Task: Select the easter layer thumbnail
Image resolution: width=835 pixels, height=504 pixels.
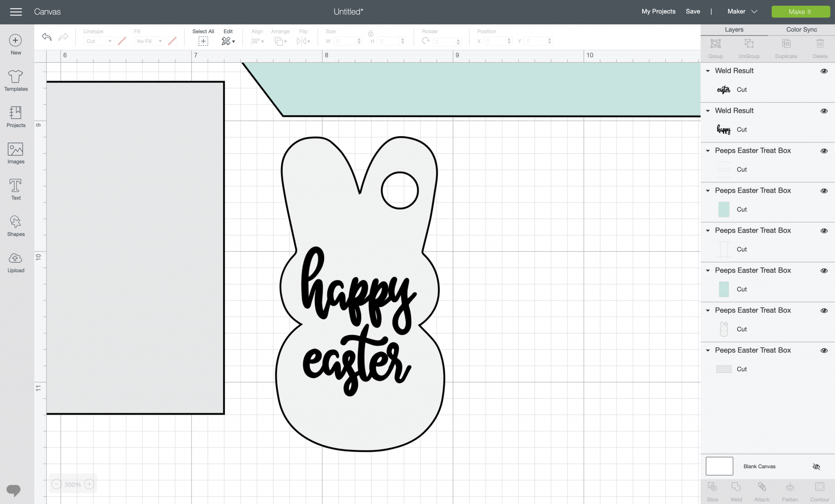Action: 724,90
